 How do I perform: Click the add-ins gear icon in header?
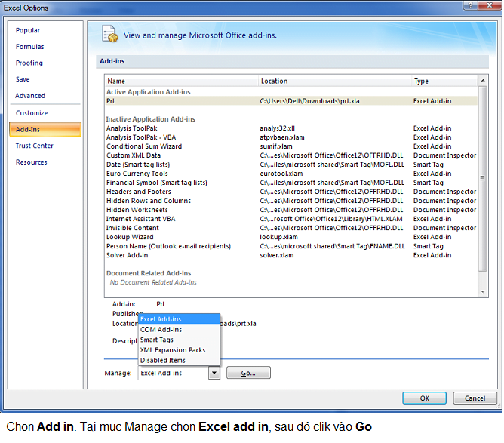(110, 34)
